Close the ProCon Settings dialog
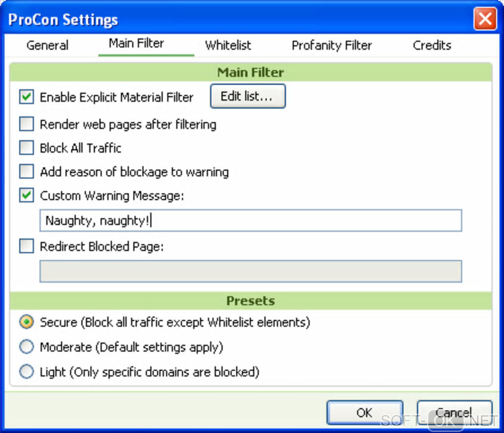 click(485, 19)
